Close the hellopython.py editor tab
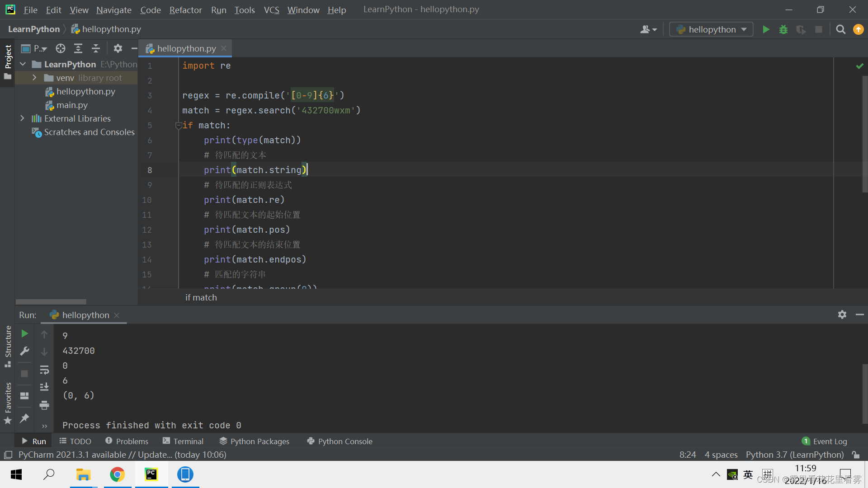 pyautogui.click(x=224, y=48)
